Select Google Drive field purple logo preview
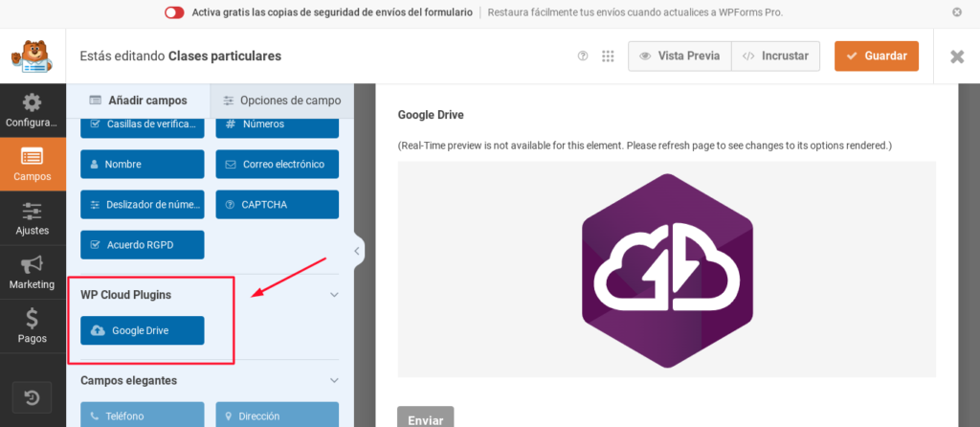This screenshot has height=427, width=980. pos(667,269)
